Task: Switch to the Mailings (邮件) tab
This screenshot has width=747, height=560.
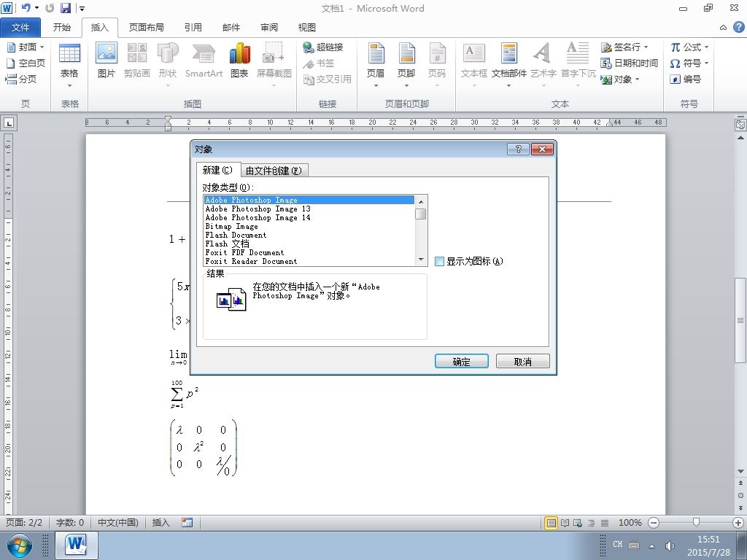Action: point(231,28)
